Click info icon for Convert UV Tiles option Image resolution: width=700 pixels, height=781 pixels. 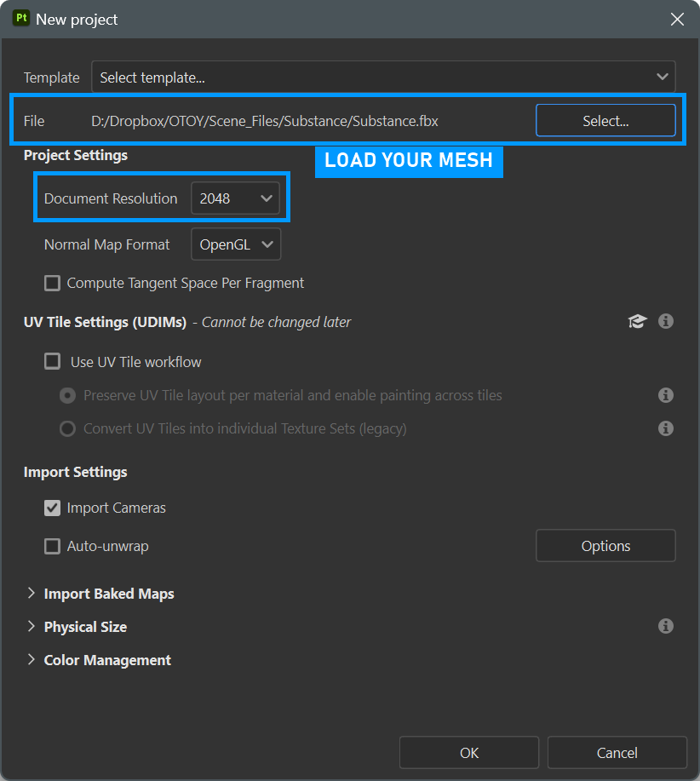666,428
